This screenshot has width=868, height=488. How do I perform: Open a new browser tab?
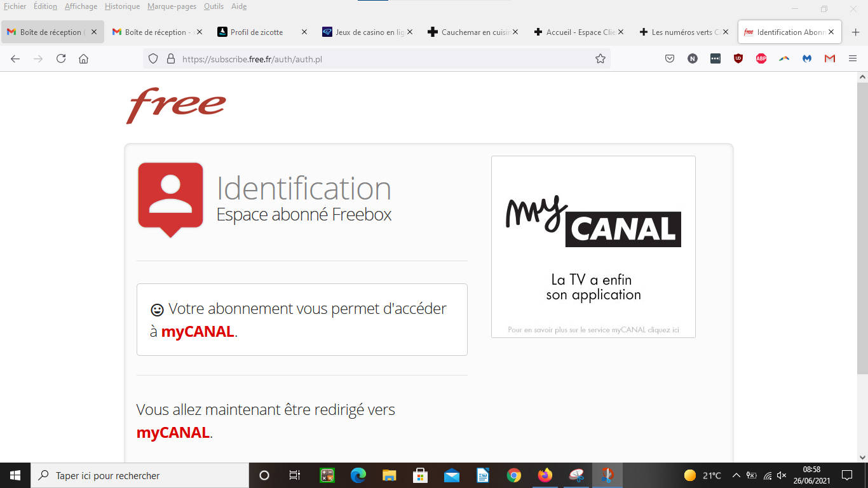(855, 32)
